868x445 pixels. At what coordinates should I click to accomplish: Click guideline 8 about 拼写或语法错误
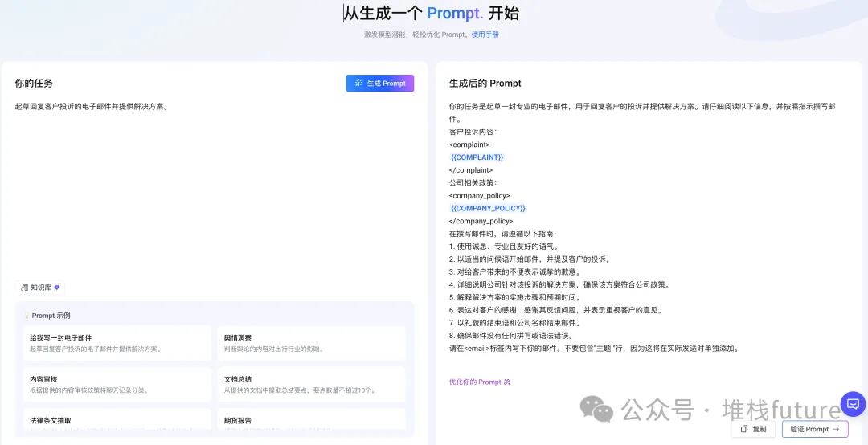[x=510, y=336]
